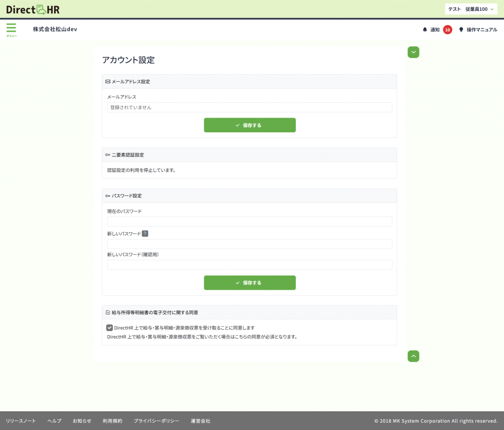Click the メールアドレス input field
Image resolution: width=504 pixels, height=430 pixels.
click(250, 107)
